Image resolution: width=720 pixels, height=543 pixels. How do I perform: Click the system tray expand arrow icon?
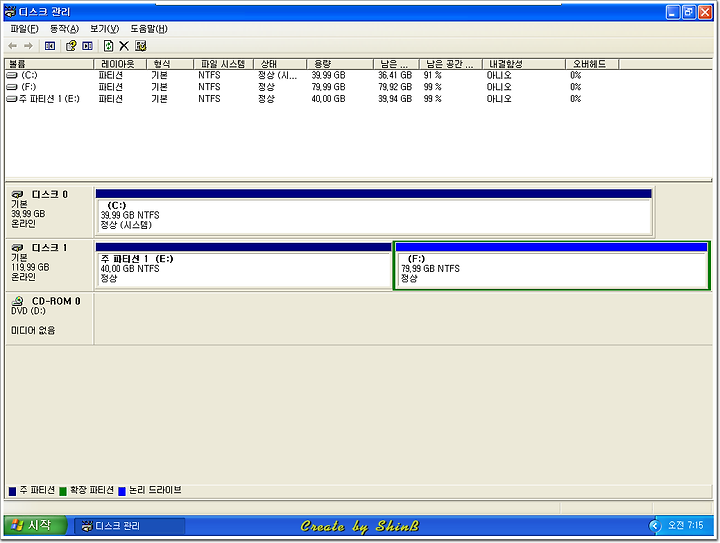[x=655, y=526]
